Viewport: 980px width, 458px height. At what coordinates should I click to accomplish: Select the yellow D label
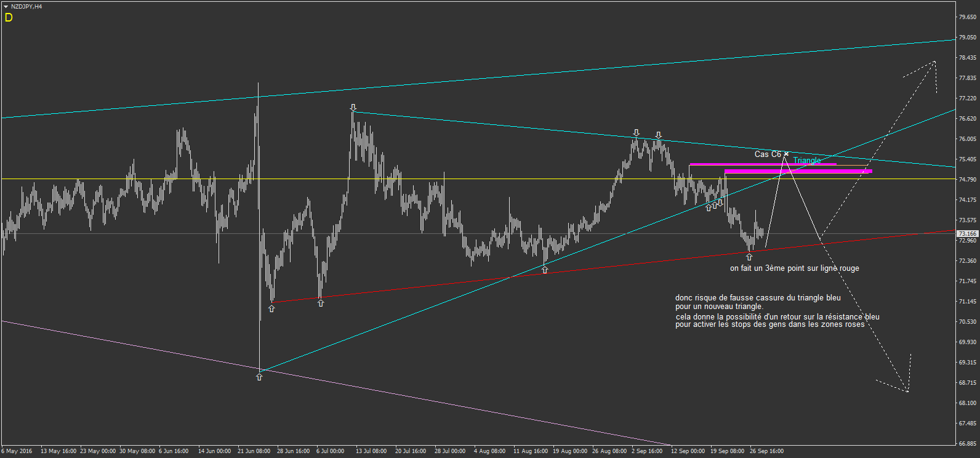(9, 18)
